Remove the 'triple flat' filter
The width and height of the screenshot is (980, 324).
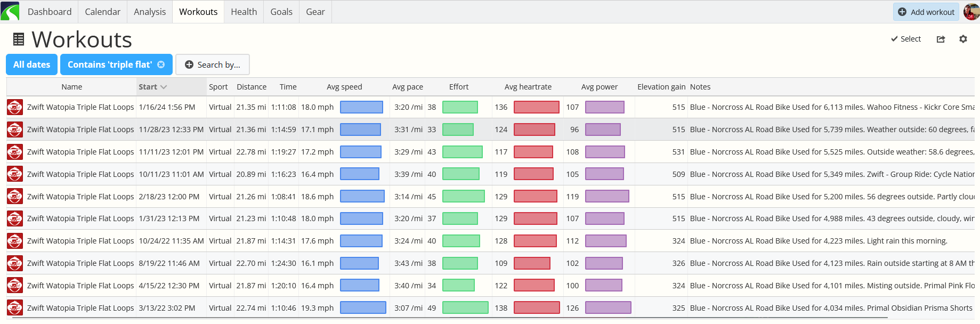point(161,64)
